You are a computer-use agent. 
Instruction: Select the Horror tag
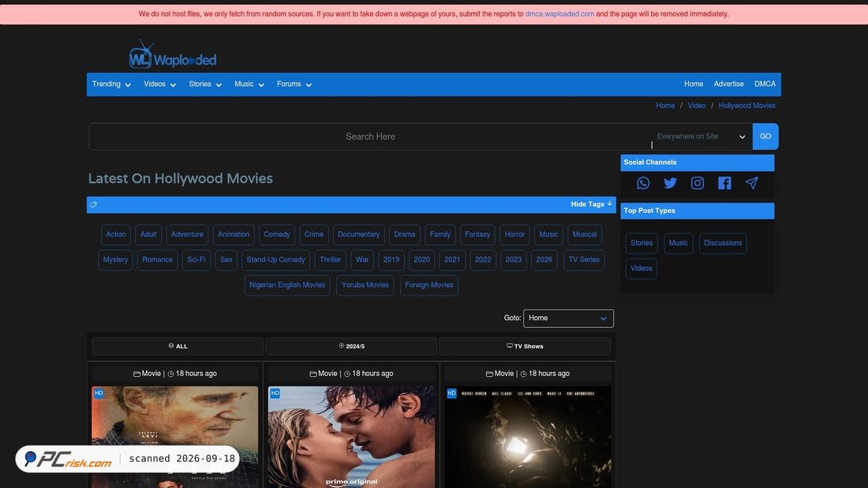coord(514,235)
